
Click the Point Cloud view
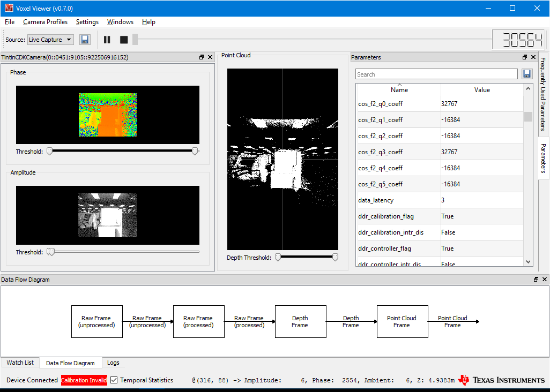pos(283,159)
